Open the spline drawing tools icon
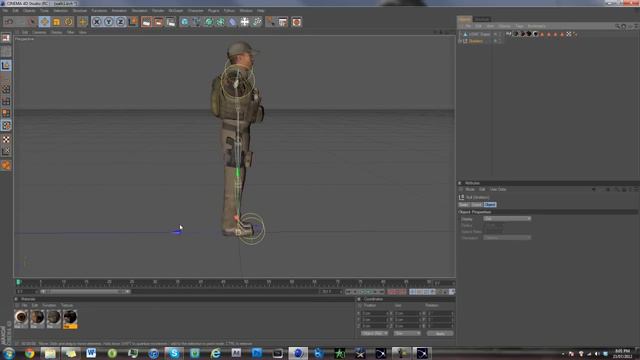This screenshot has width=640, height=360. pos(197,22)
